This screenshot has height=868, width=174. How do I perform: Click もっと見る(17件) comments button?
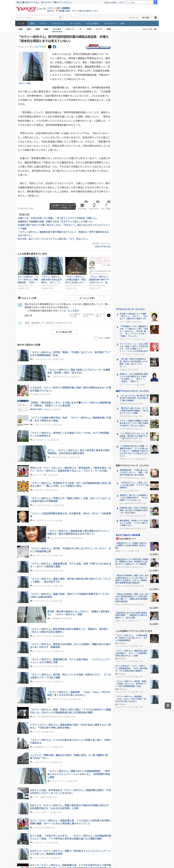[64, 332]
